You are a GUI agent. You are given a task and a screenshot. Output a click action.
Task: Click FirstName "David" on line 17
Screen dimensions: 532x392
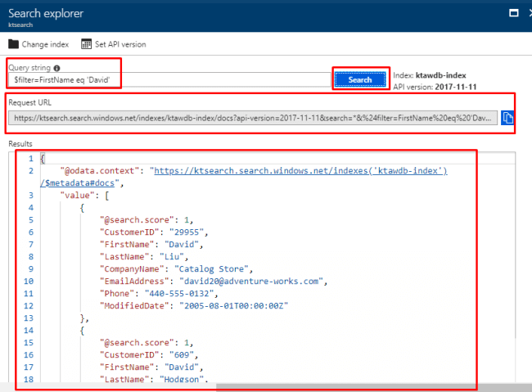182,367
